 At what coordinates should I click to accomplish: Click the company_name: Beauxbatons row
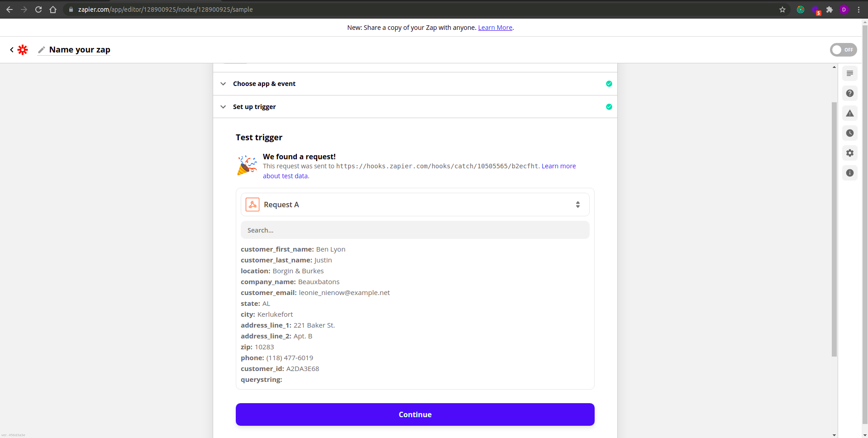[290, 282]
